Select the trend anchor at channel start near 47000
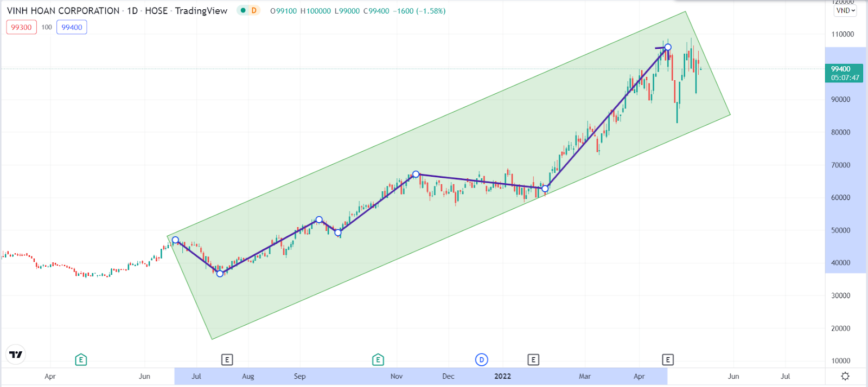Viewport: 868px width, 387px height. [175, 240]
